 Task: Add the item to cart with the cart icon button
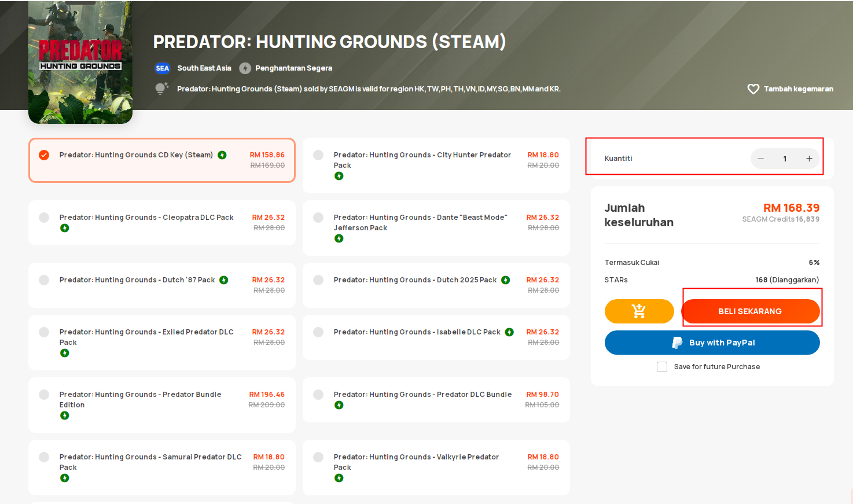[639, 311]
